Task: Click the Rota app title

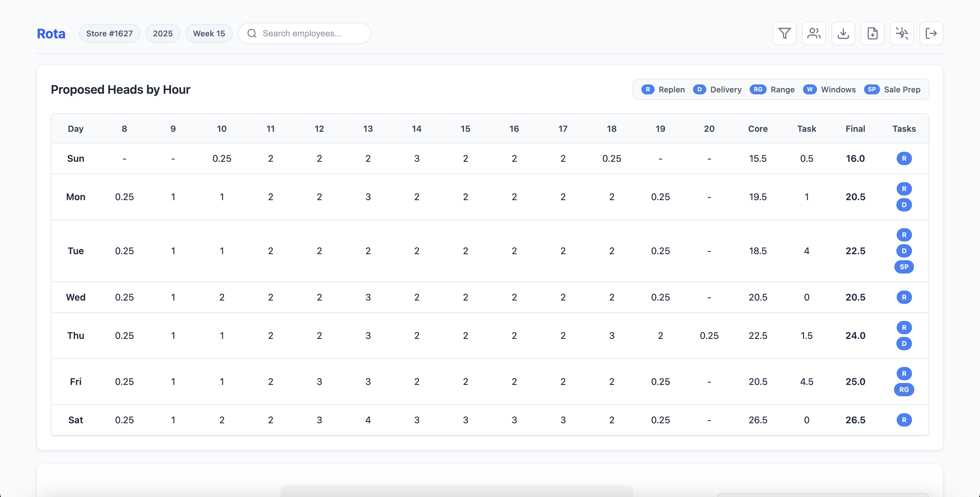Action: [x=51, y=33]
